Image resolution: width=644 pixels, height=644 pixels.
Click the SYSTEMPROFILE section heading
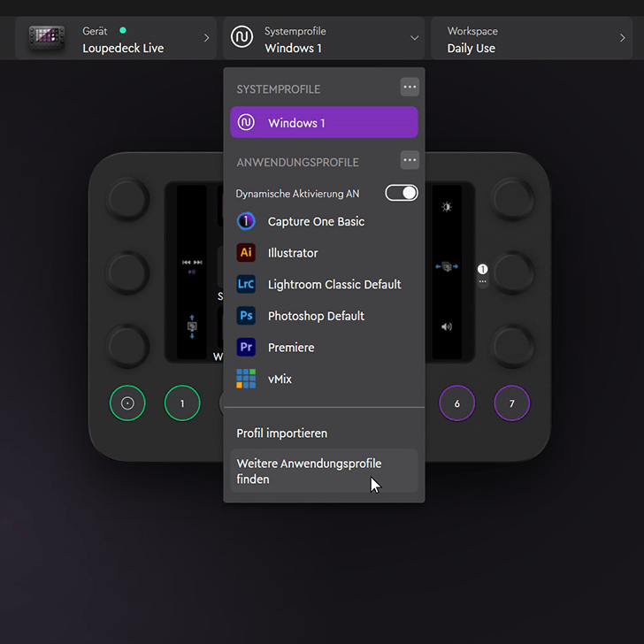tap(278, 89)
